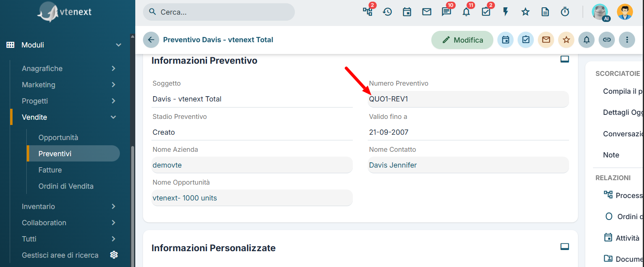Screen dimensions: 644x267
Task: Open the recent history clock icon
Action: pos(388,12)
